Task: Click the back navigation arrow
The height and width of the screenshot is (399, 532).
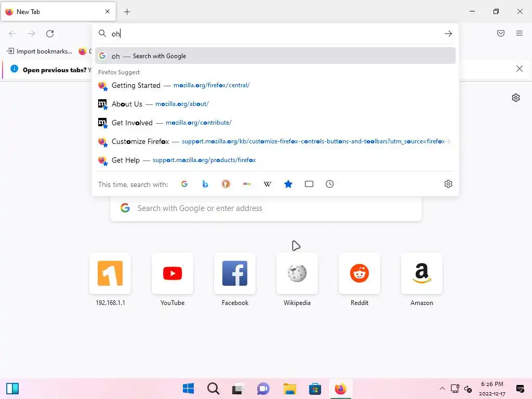Action: [12, 34]
